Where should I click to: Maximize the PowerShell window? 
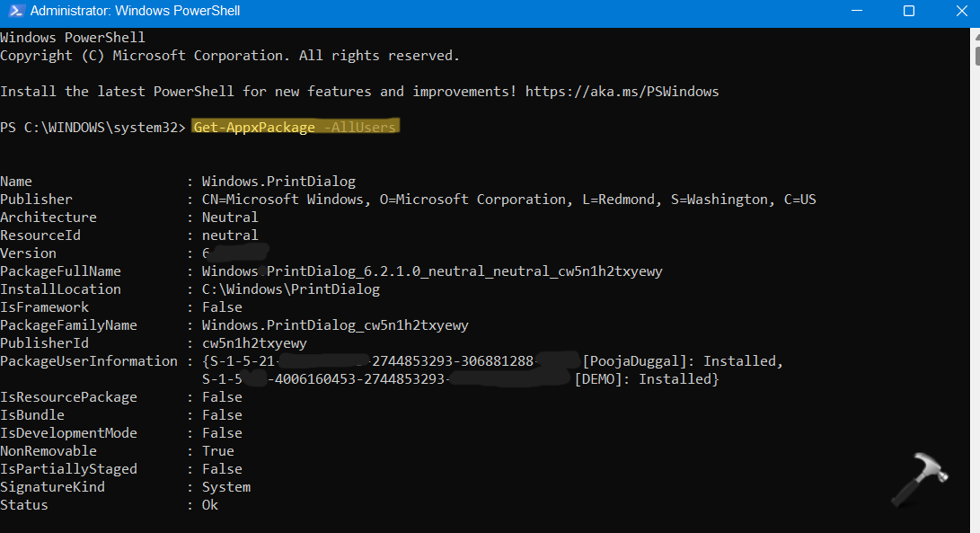[908, 12]
